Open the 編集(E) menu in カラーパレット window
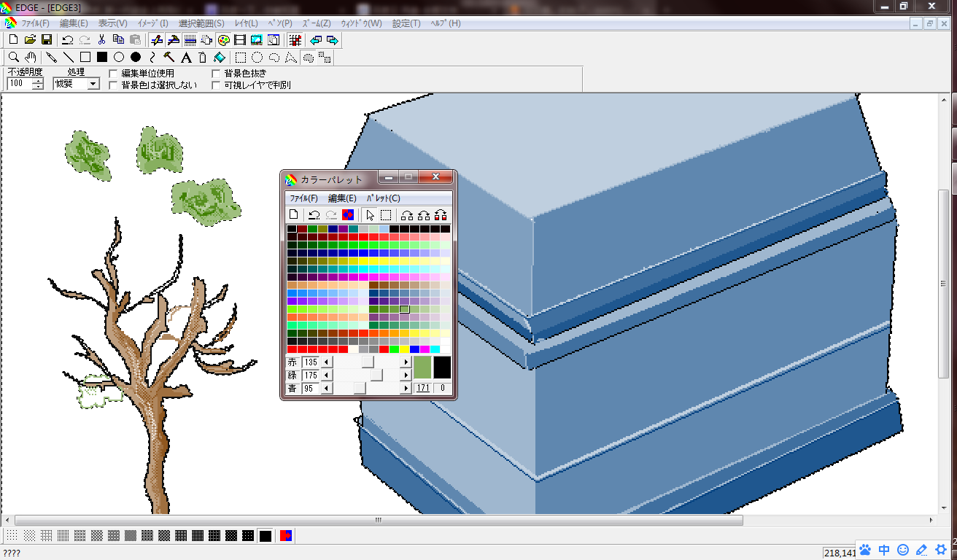This screenshot has height=560, width=957. click(x=342, y=198)
